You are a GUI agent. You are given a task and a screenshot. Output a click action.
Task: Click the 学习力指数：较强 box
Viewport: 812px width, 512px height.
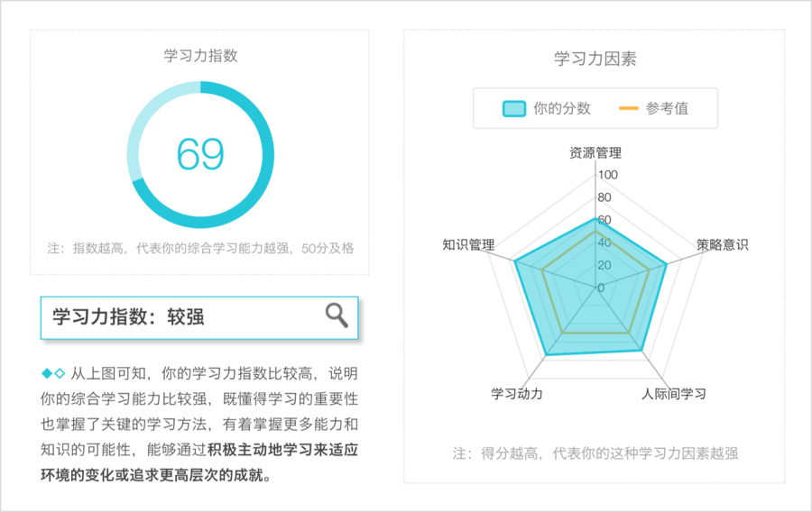point(199,317)
